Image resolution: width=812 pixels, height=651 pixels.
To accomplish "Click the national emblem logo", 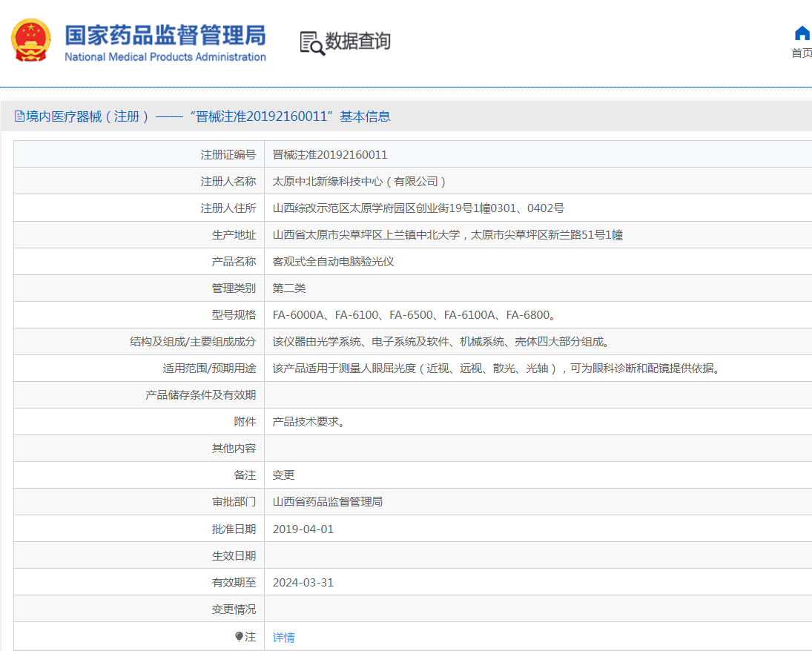I will pyautogui.click(x=31, y=40).
